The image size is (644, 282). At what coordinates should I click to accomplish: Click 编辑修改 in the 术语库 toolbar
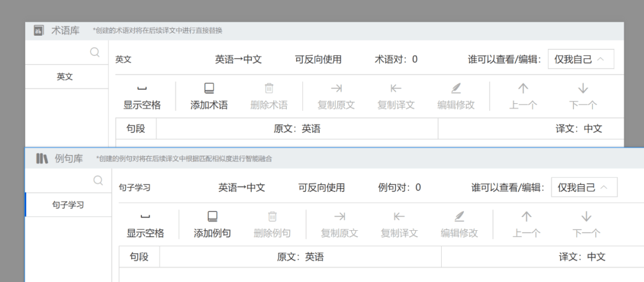[x=456, y=97]
